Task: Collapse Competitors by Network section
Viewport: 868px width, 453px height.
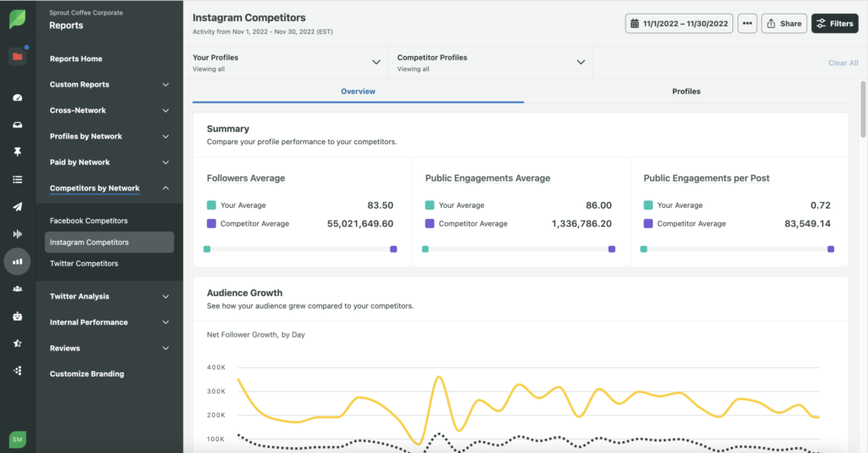Action: tap(165, 188)
